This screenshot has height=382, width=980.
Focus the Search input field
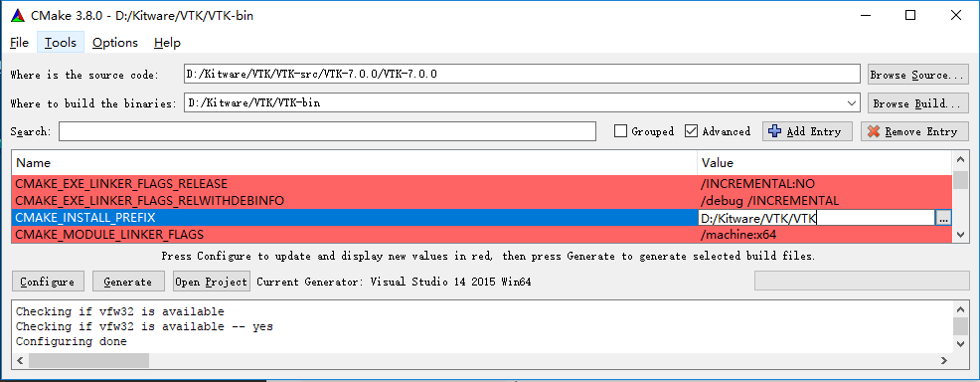pos(328,131)
